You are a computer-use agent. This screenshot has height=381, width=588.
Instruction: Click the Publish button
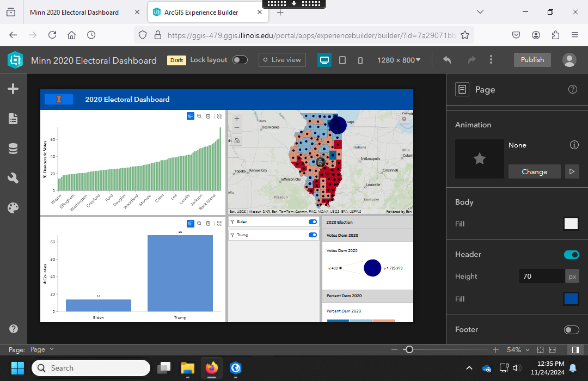(532, 60)
